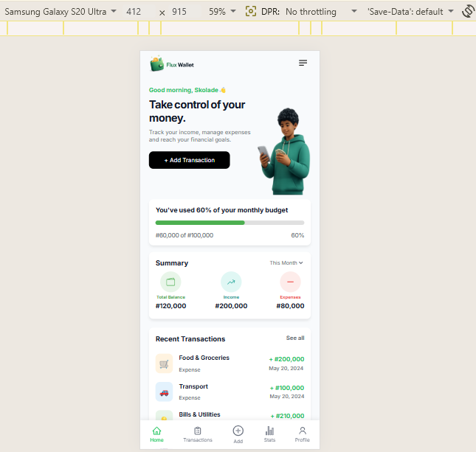This screenshot has height=452, width=476.
Task: Open the This Month dropdown
Action: point(286,262)
